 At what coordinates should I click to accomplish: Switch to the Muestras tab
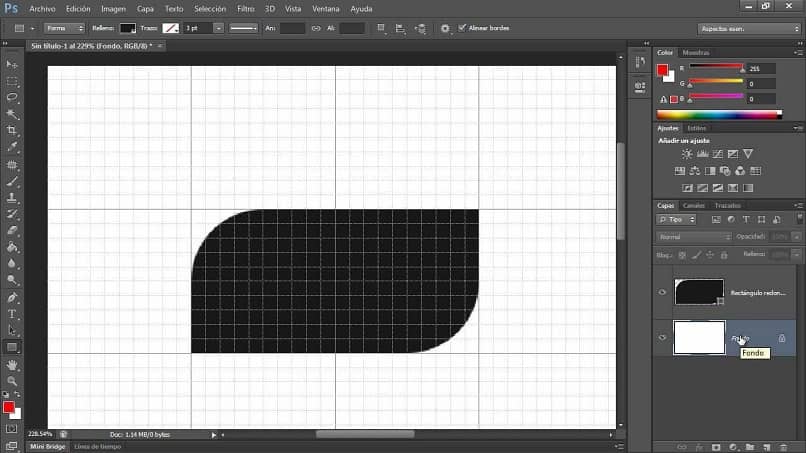[696, 52]
